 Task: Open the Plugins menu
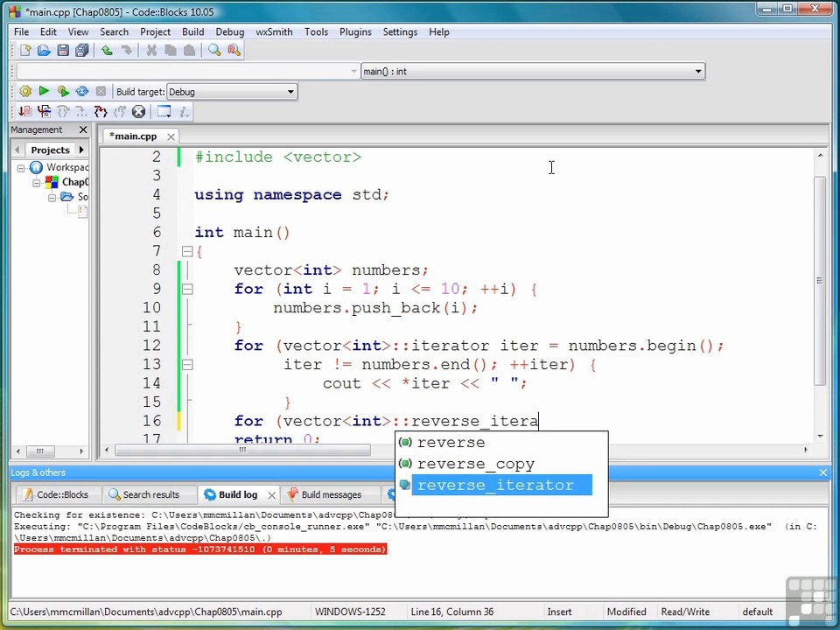tap(355, 32)
